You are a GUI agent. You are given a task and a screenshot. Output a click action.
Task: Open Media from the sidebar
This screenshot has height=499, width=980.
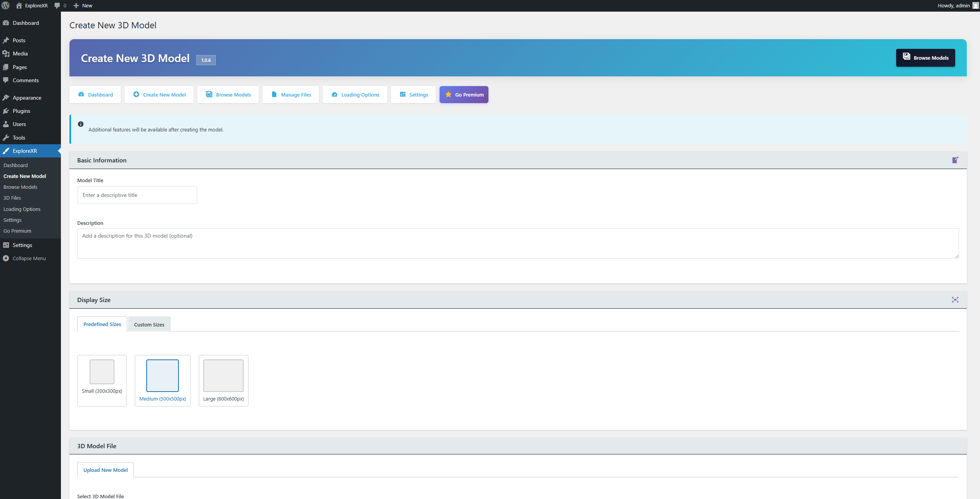coord(20,54)
